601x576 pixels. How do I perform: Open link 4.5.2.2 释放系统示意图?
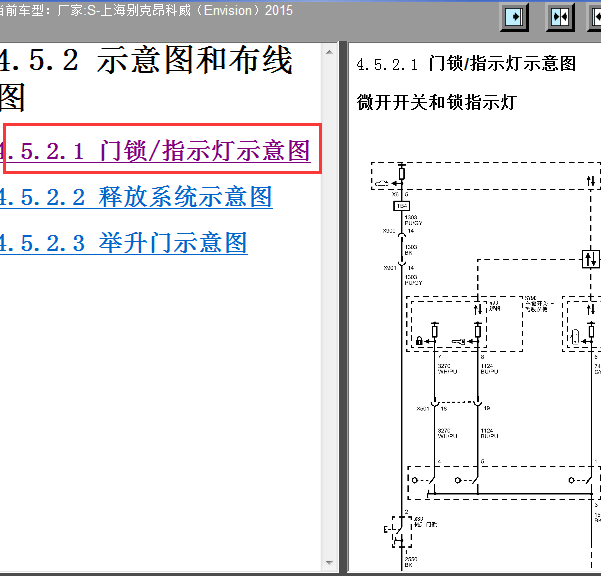pos(136,197)
